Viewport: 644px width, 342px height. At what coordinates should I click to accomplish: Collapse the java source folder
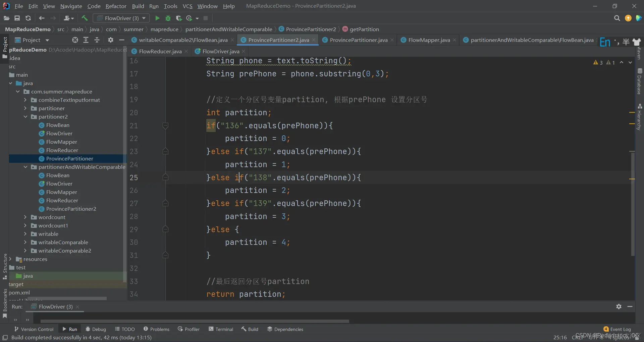tap(11, 83)
